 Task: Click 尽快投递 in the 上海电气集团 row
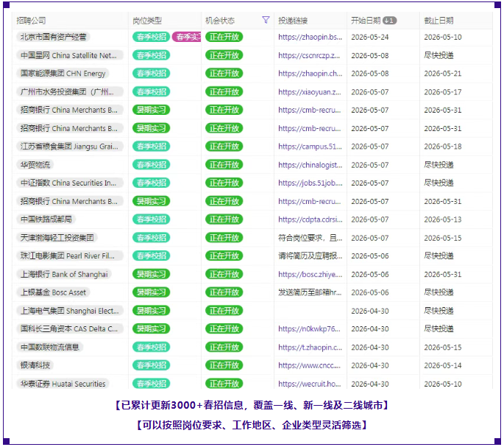[439, 311]
